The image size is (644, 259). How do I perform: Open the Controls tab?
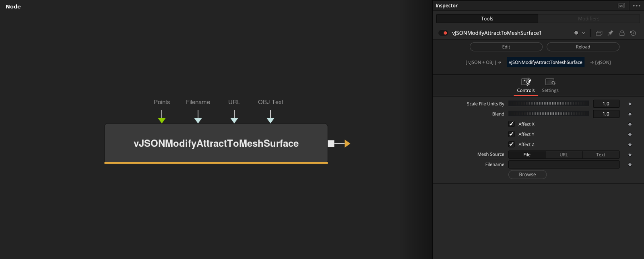click(x=526, y=86)
